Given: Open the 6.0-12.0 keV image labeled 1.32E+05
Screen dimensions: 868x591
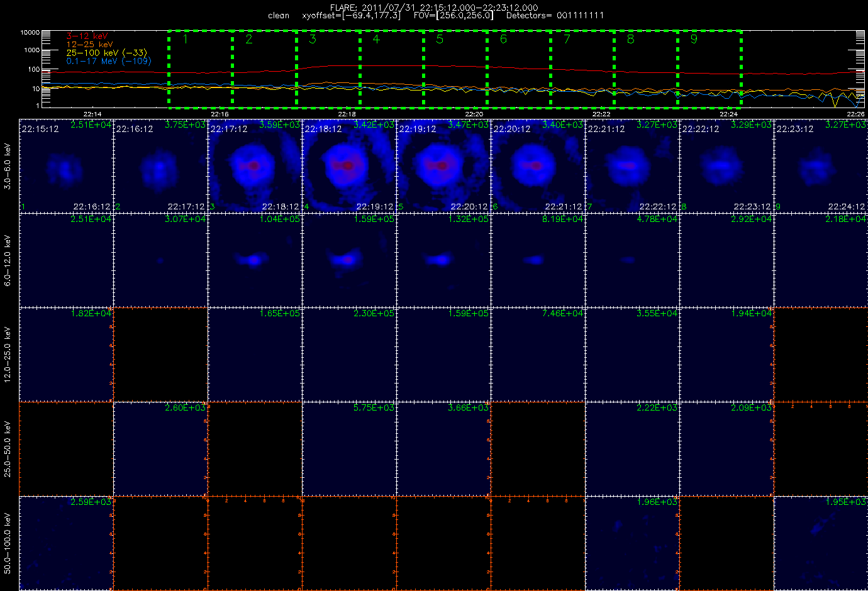Looking at the screenshot, I should tap(443, 260).
